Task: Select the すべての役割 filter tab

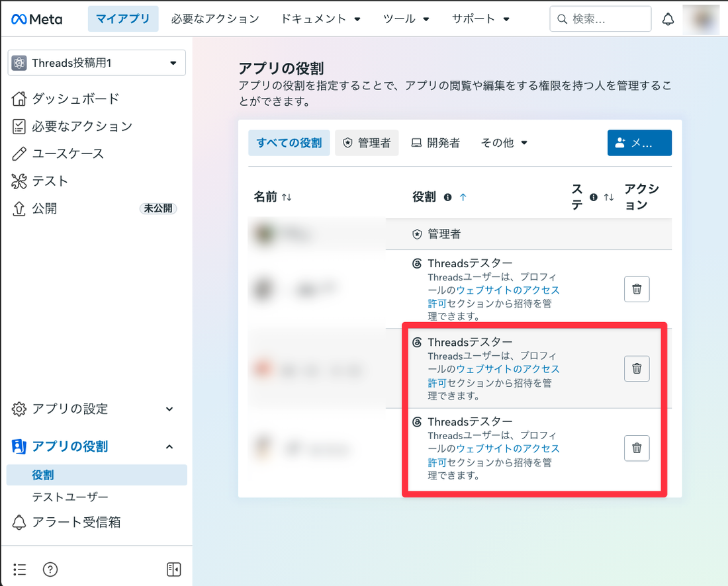Action: (289, 143)
